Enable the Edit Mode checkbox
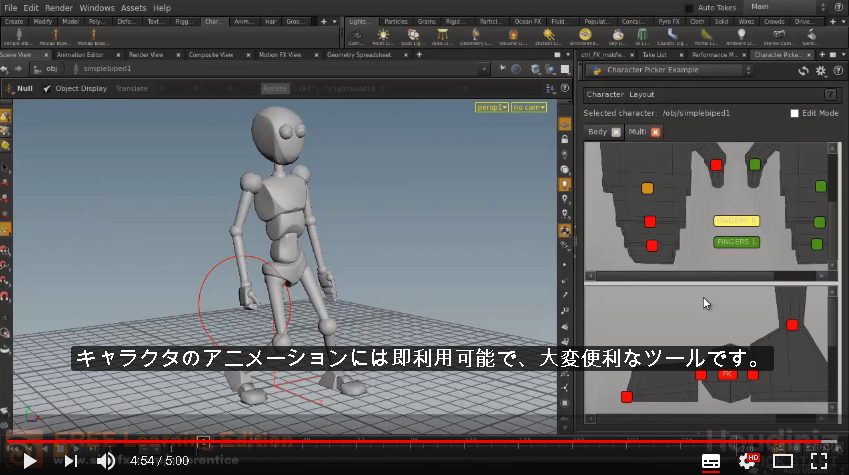The image size is (849, 475). click(x=794, y=113)
